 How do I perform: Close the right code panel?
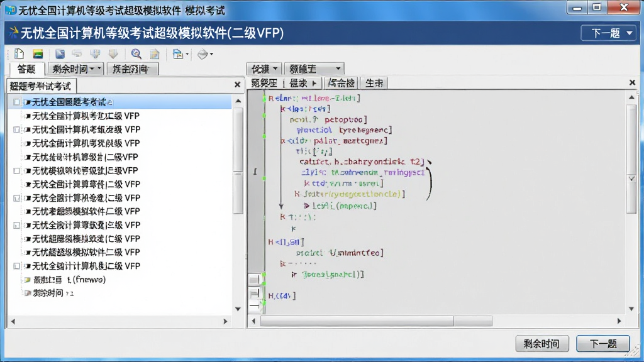tap(633, 83)
